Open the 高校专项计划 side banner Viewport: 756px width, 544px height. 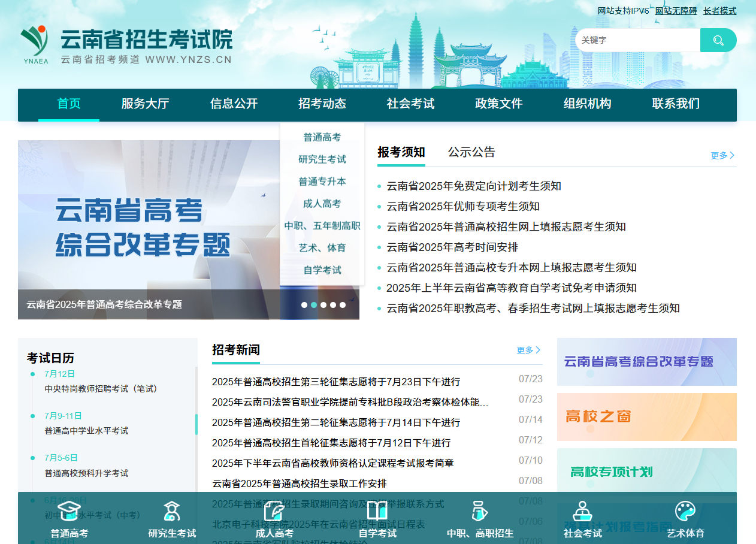647,472
